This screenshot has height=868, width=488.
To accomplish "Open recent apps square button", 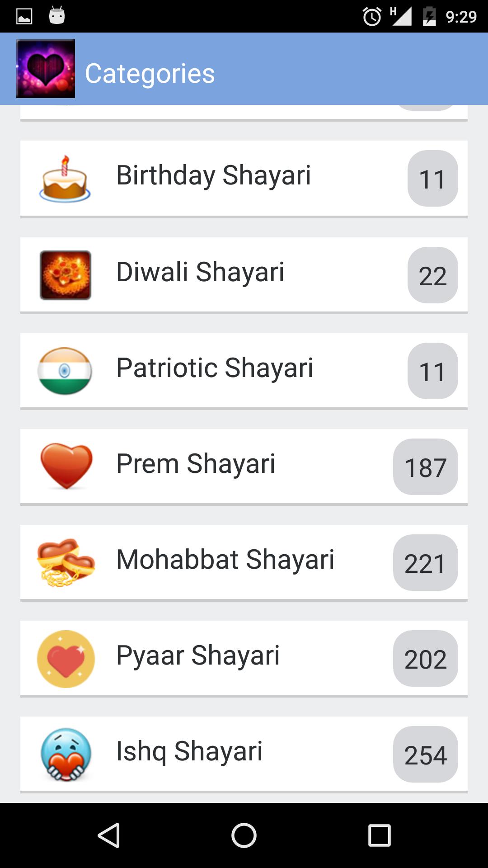I will 379,835.
